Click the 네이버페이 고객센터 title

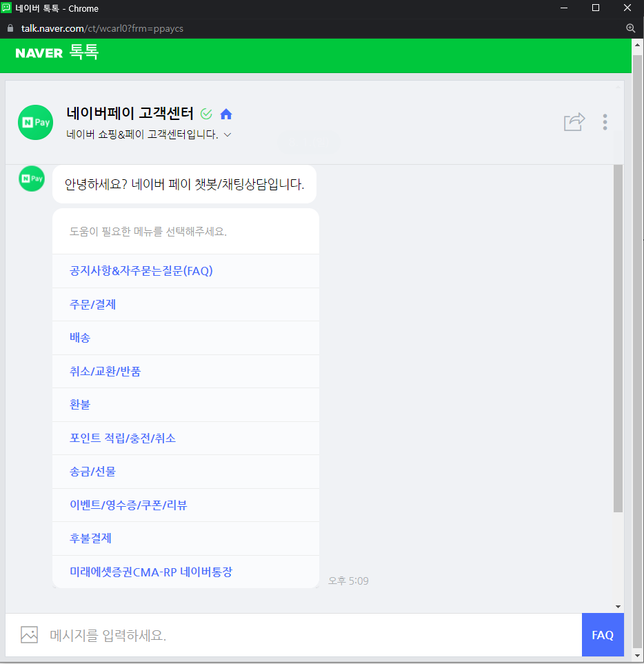tap(130, 113)
